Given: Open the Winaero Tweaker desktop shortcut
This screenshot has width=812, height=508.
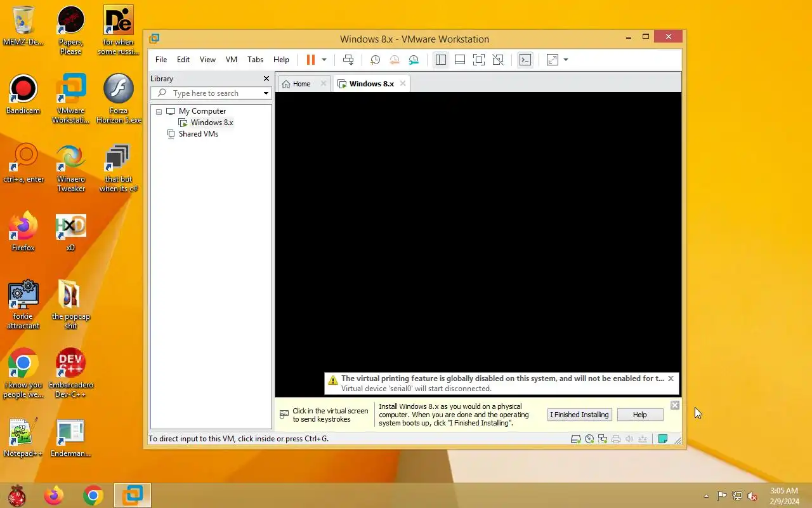Looking at the screenshot, I should click(x=70, y=168).
